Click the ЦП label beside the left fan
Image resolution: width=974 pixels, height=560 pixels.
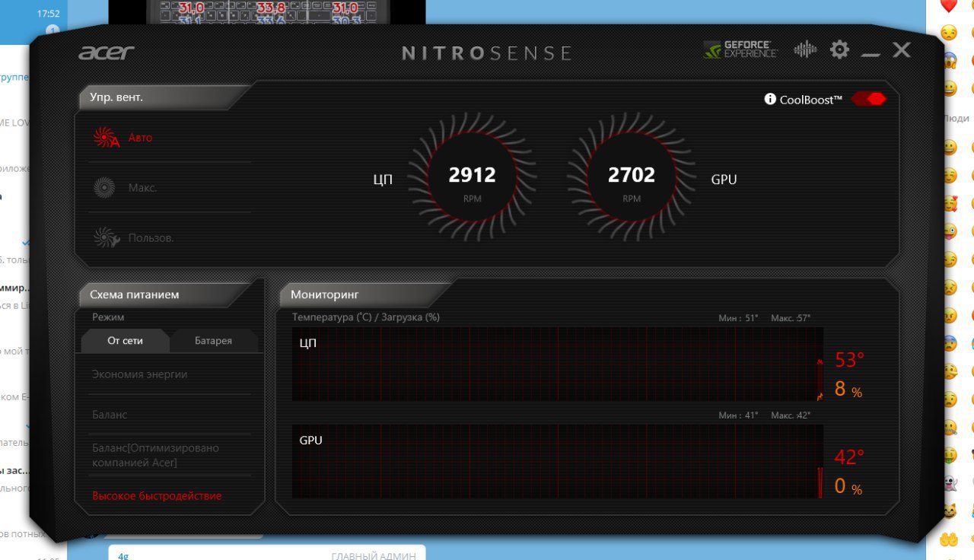[383, 181]
